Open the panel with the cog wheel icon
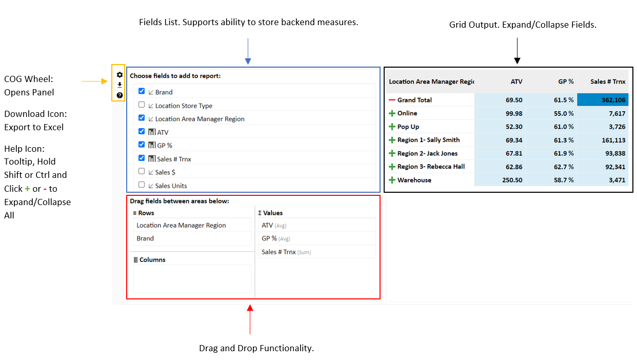The width and height of the screenshot is (637, 364). coord(120,75)
